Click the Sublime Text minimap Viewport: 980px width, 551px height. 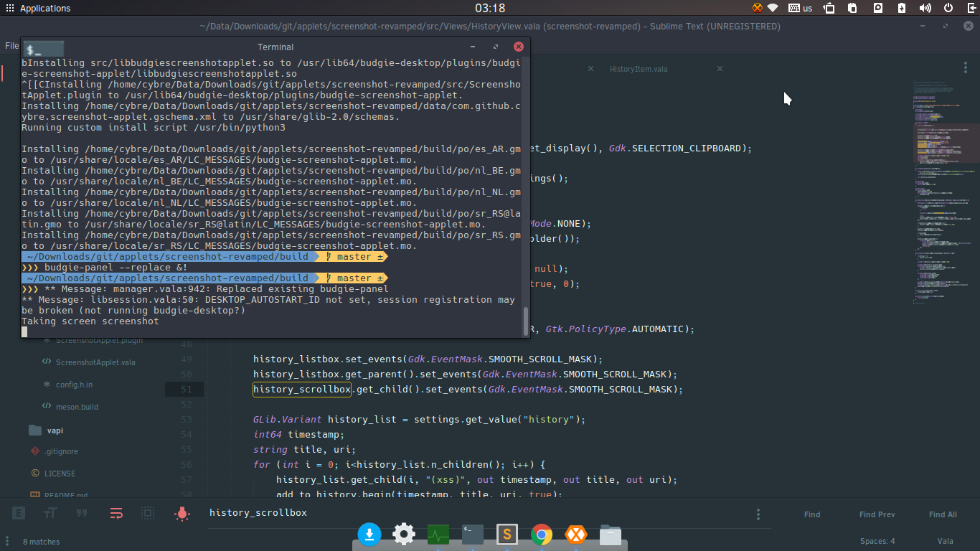[x=946, y=194]
